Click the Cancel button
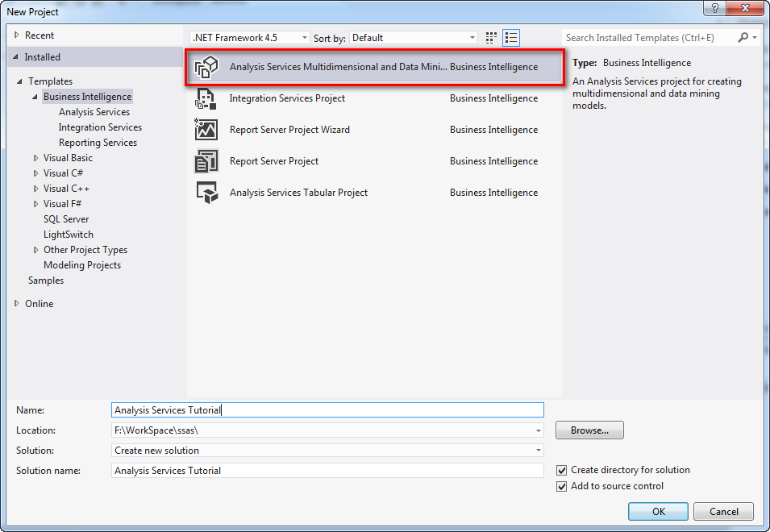The height and width of the screenshot is (532, 770). click(723, 511)
